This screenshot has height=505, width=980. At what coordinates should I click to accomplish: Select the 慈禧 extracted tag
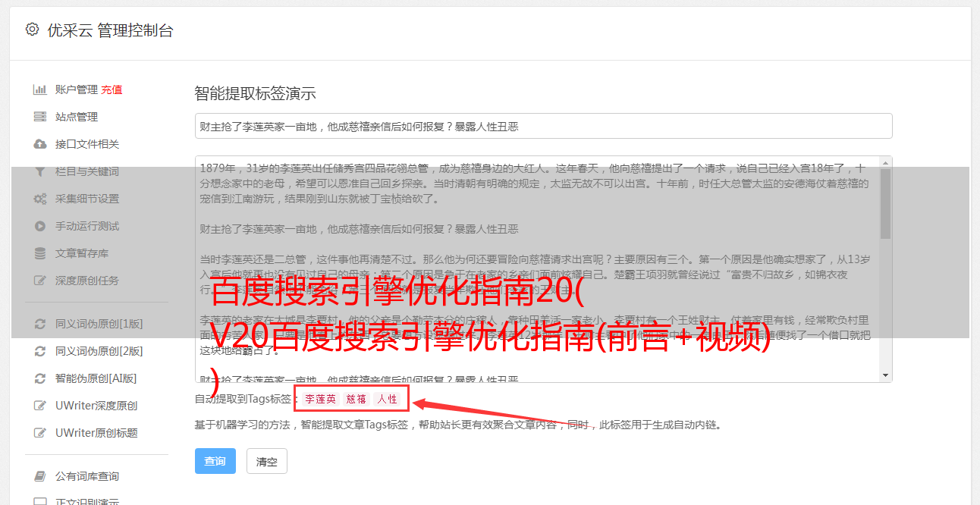click(x=357, y=399)
